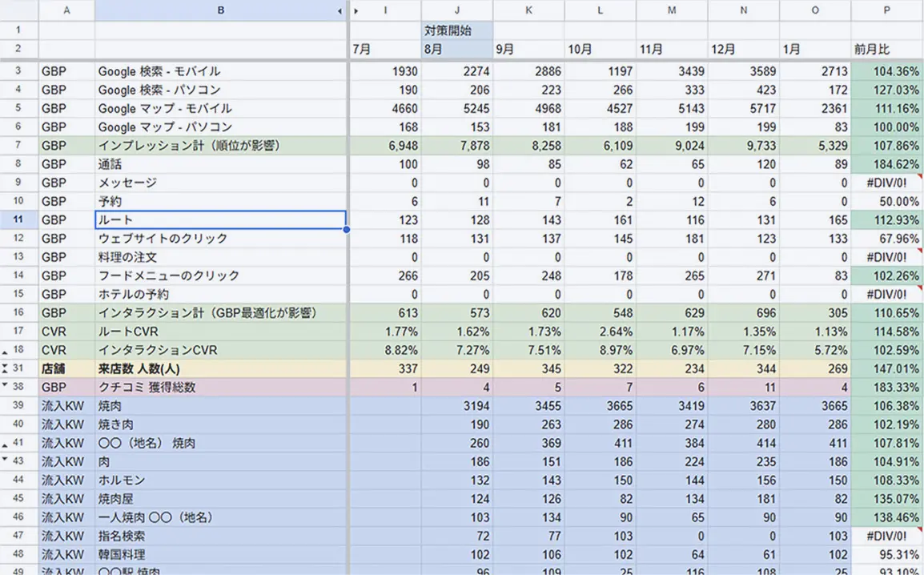Expand hidden rows arrow beside row 43
This screenshot has width=924, height=575.
pyautogui.click(x=6, y=459)
